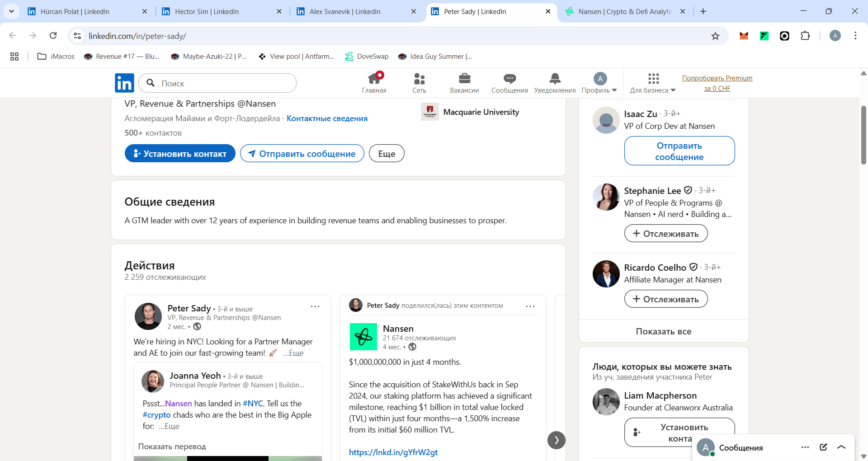The width and height of the screenshot is (868, 461).
Task: Reload the page
Action: tap(53, 36)
